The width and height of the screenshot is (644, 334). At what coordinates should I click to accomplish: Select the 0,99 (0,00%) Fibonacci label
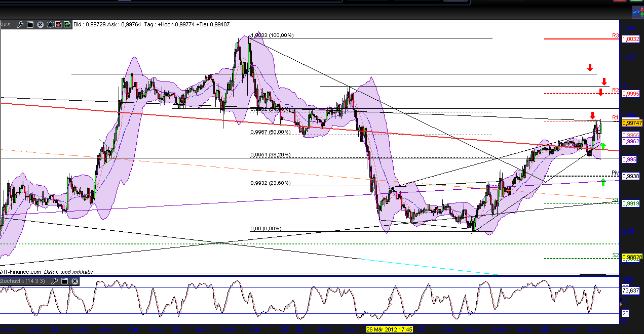tap(266, 229)
